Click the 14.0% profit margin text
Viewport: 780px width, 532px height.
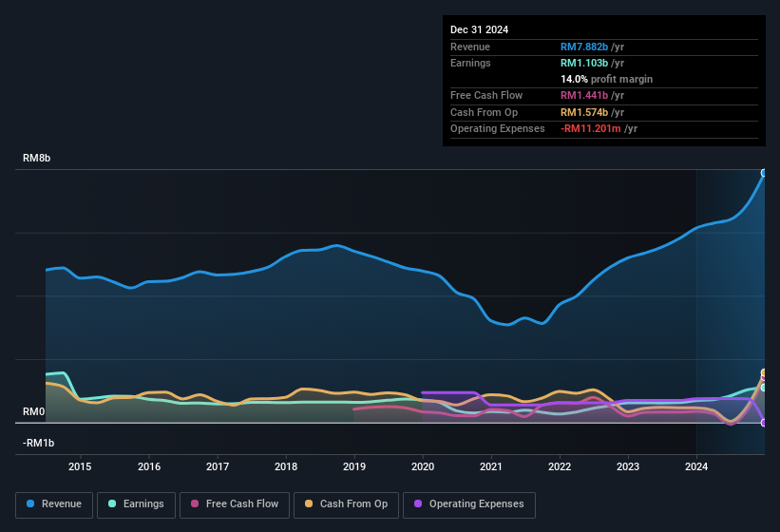(606, 79)
